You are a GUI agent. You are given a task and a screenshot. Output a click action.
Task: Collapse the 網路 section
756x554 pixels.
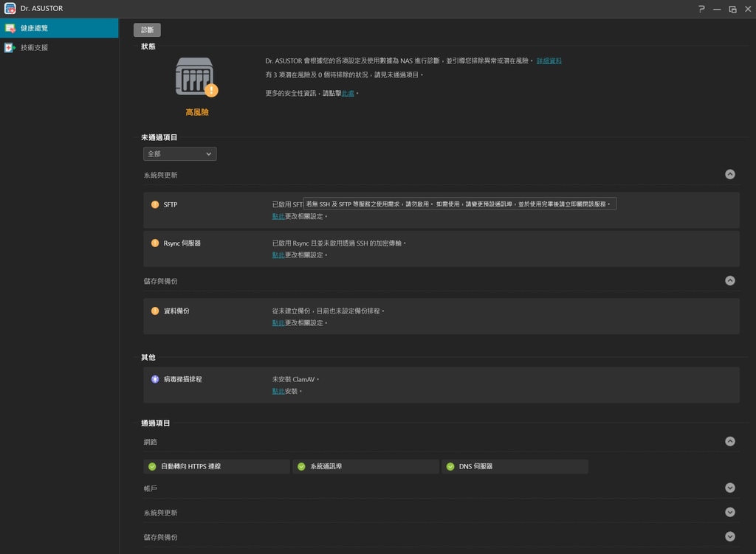730,441
